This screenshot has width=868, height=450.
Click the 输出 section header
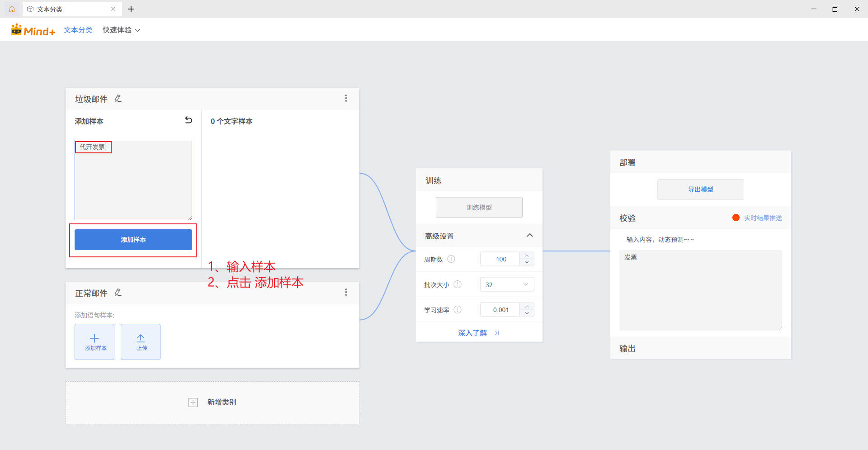[x=701, y=348]
